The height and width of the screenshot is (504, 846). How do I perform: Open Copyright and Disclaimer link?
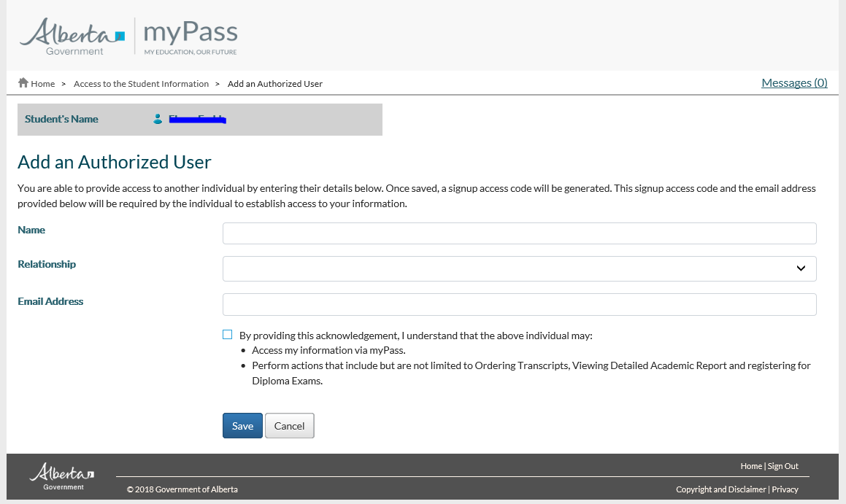[x=720, y=489]
